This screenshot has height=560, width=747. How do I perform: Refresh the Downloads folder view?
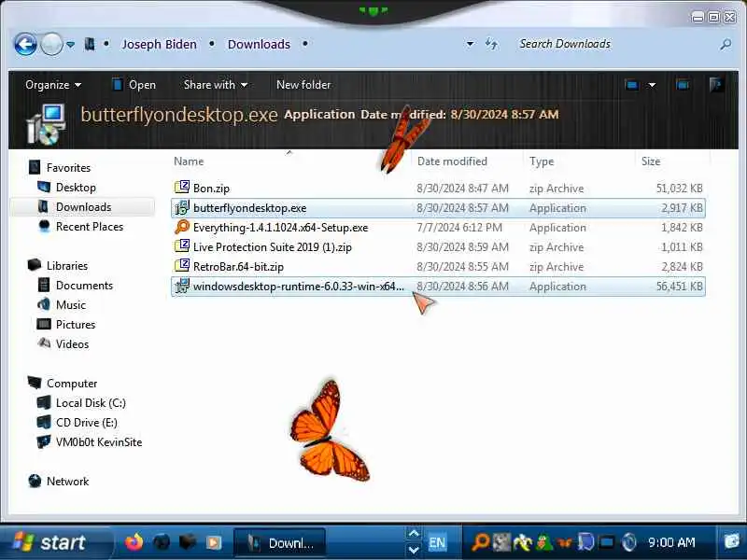pos(491,44)
